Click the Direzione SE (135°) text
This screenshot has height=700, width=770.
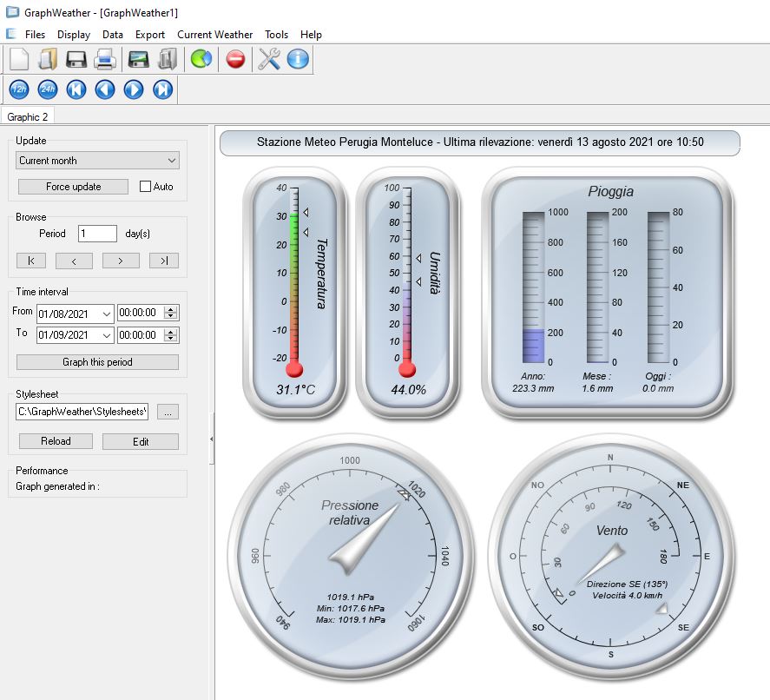coord(627,584)
